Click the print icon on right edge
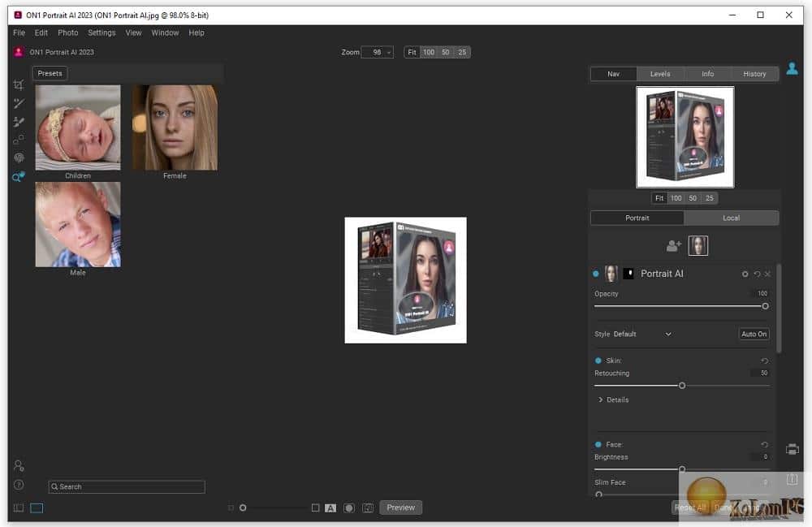 [792, 449]
